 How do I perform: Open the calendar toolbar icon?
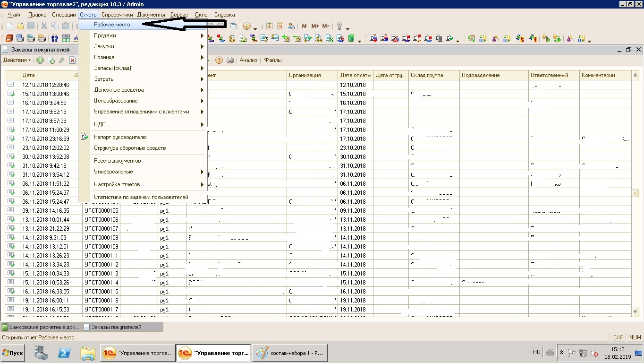click(280, 26)
